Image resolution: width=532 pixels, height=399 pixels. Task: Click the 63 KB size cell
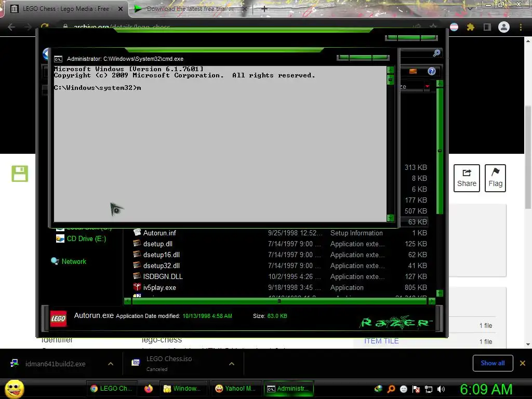(x=417, y=222)
